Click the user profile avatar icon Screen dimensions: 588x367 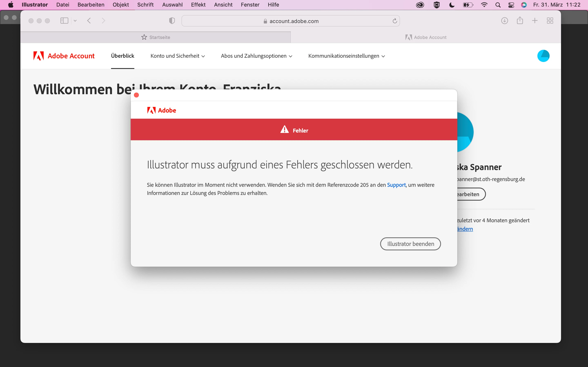[543, 56]
